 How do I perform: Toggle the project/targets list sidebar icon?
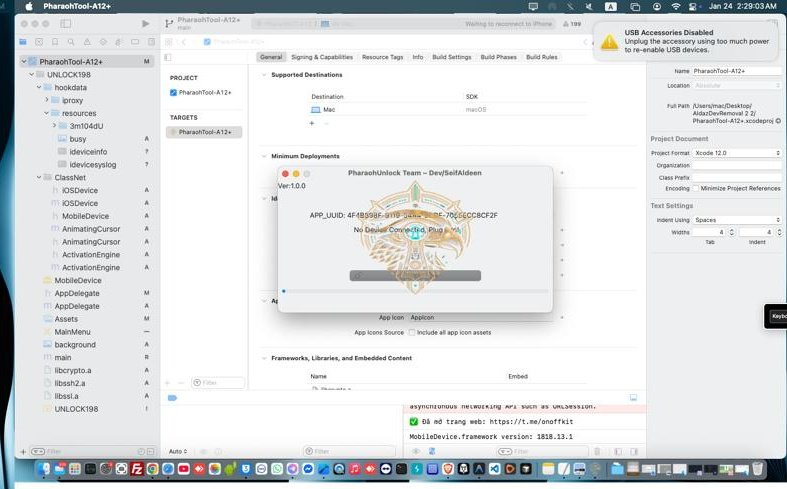tap(168, 57)
